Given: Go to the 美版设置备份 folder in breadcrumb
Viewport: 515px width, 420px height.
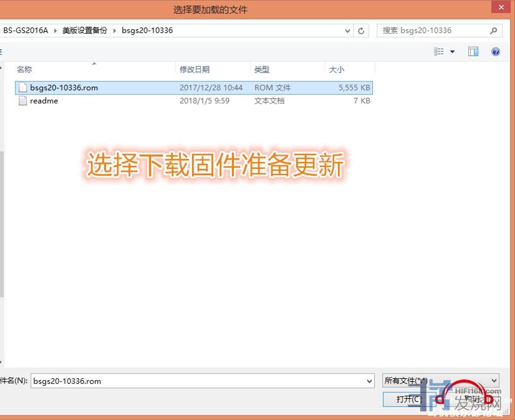Looking at the screenshot, I should pyautogui.click(x=84, y=31).
